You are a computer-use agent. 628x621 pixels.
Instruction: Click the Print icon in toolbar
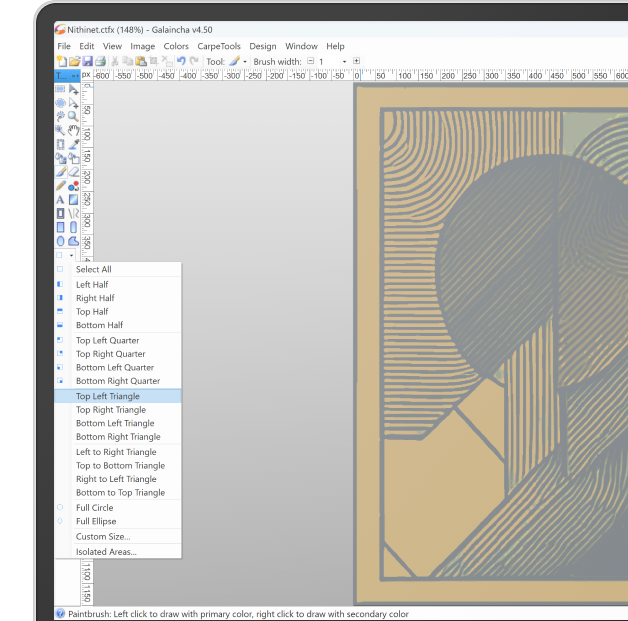click(x=100, y=61)
